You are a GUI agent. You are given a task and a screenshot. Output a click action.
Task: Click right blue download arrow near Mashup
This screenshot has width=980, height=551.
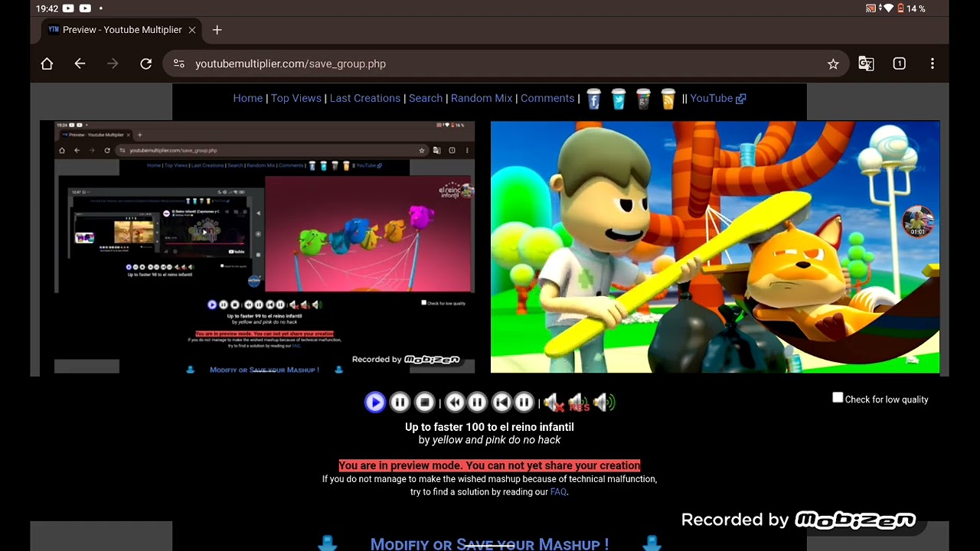tap(652, 543)
